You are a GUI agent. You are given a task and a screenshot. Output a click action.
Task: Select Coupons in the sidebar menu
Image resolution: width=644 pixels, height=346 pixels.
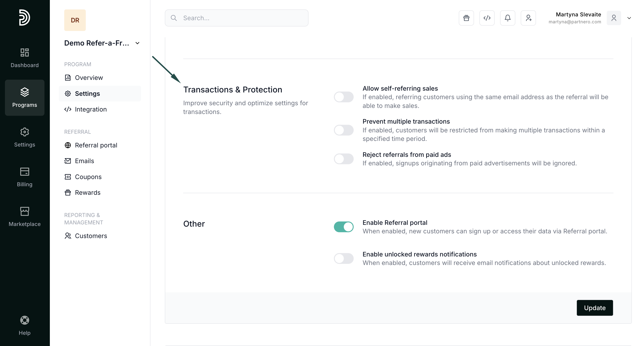pyautogui.click(x=88, y=177)
